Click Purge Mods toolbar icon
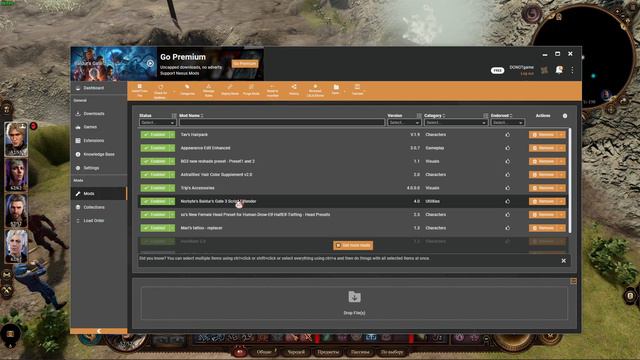 coord(251,90)
